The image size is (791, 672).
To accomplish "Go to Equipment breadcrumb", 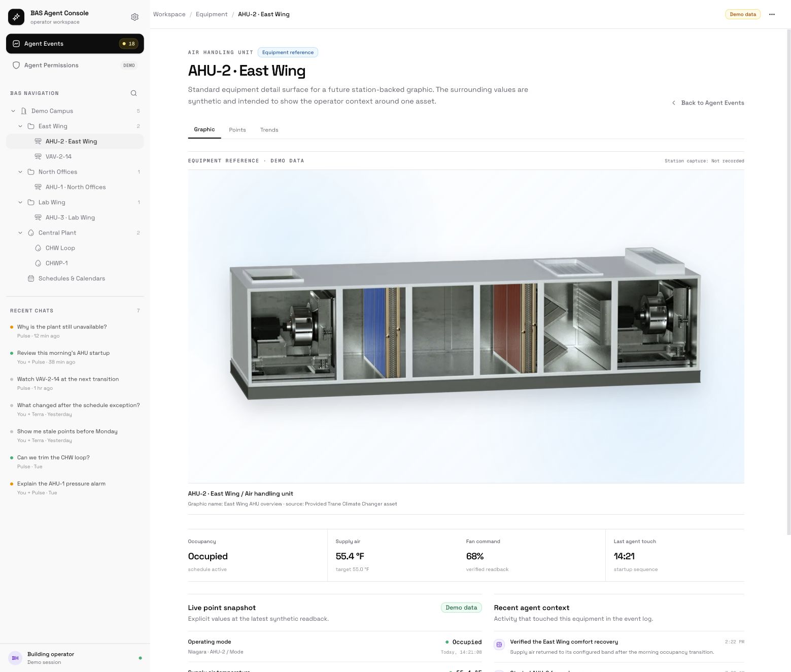I will click(x=212, y=15).
